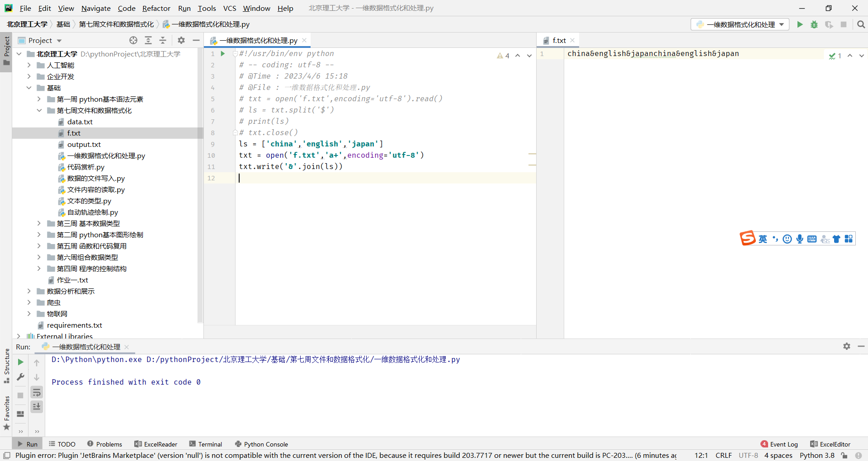Stop process in Run panel

pyautogui.click(x=20, y=395)
